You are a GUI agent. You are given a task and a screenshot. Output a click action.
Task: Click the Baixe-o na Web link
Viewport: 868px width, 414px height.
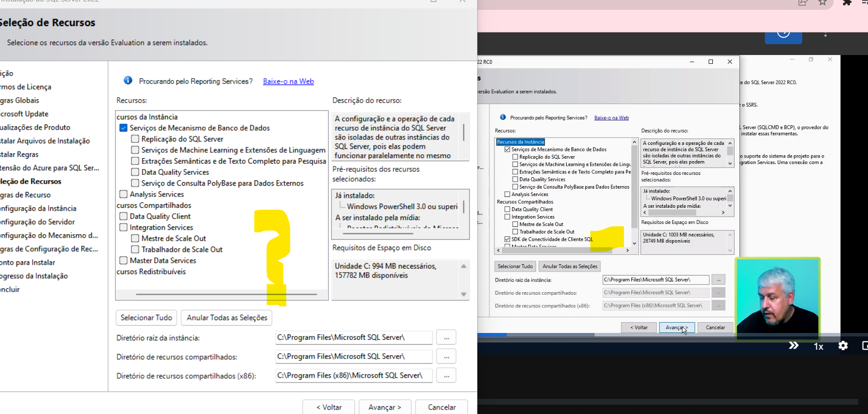pyautogui.click(x=288, y=82)
